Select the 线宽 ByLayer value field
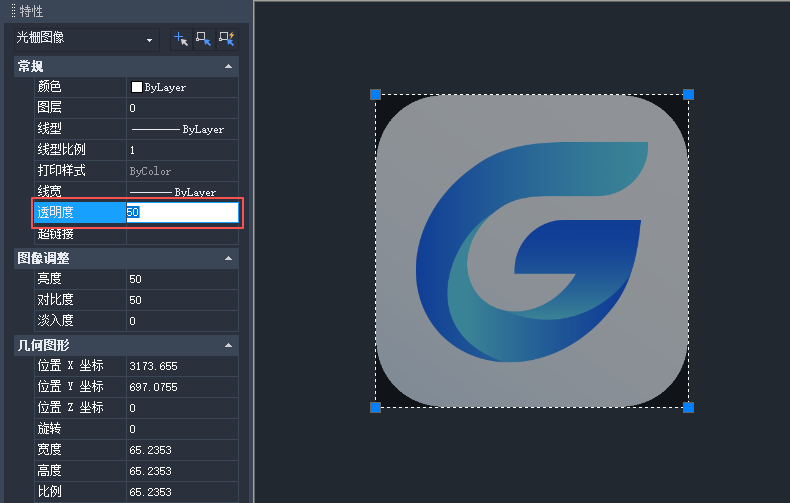The width and height of the screenshot is (790, 503). click(x=182, y=191)
